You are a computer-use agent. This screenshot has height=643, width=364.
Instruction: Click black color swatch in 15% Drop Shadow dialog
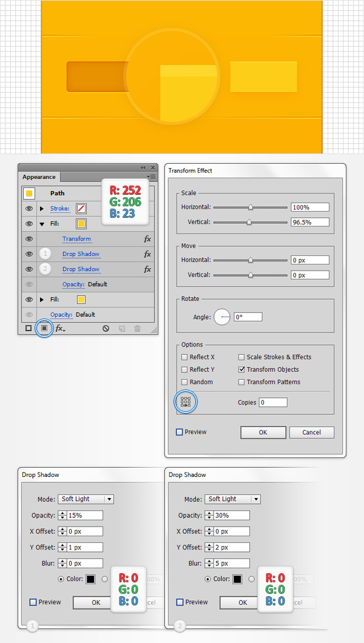[90, 579]
